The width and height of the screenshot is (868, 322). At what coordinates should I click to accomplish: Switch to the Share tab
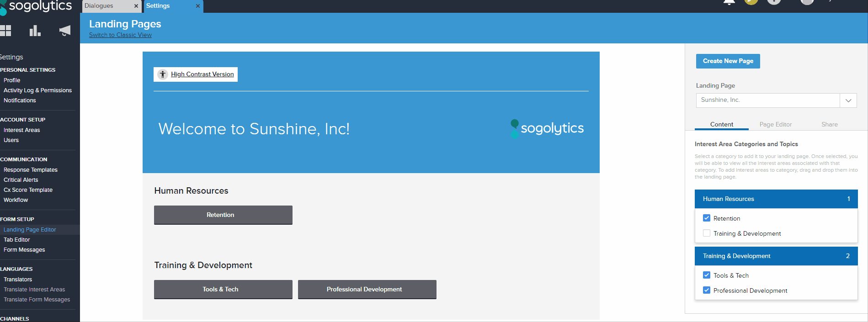click(x=829, y=124)
